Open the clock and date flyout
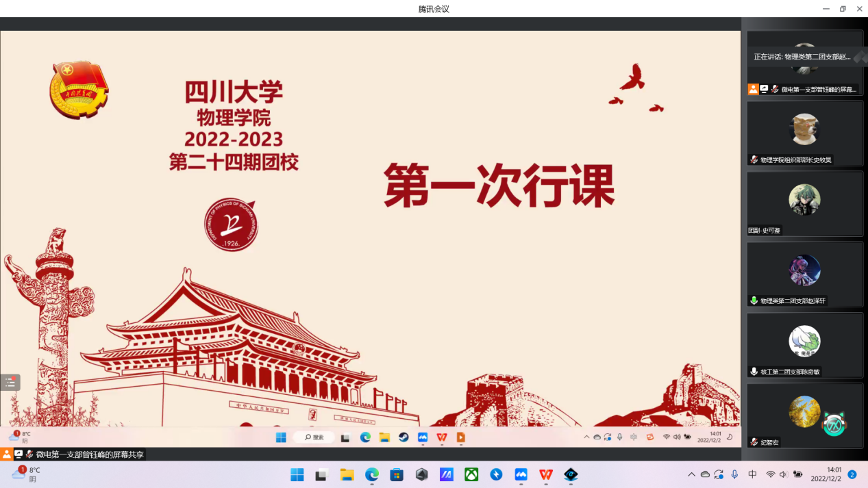 pos(826,474)
